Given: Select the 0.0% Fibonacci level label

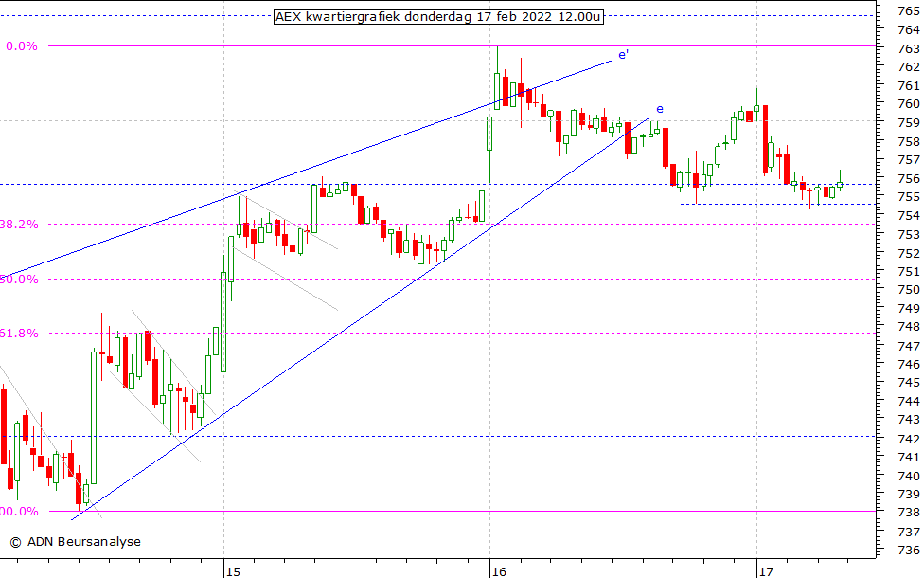Looking at the screenshot, I should (22, 45).
